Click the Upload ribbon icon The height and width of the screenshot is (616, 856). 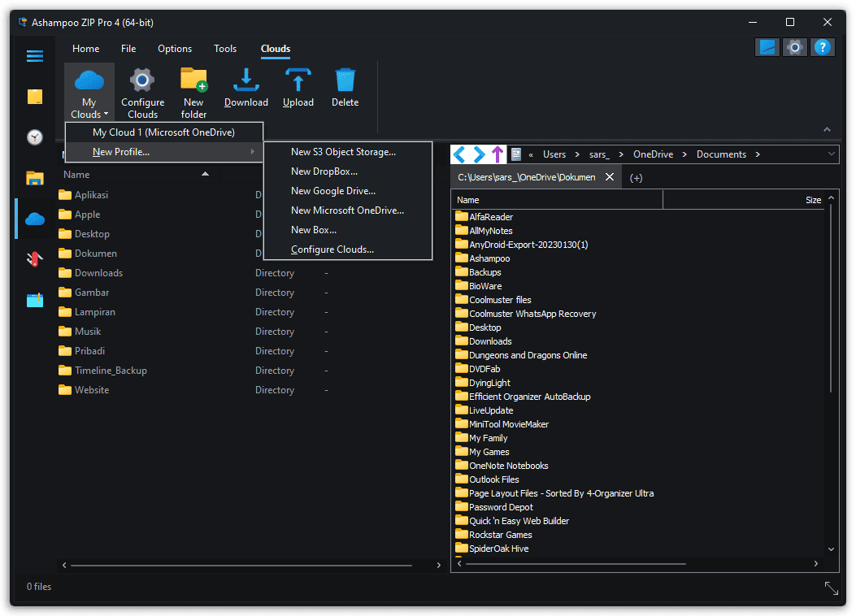[298, 87]
